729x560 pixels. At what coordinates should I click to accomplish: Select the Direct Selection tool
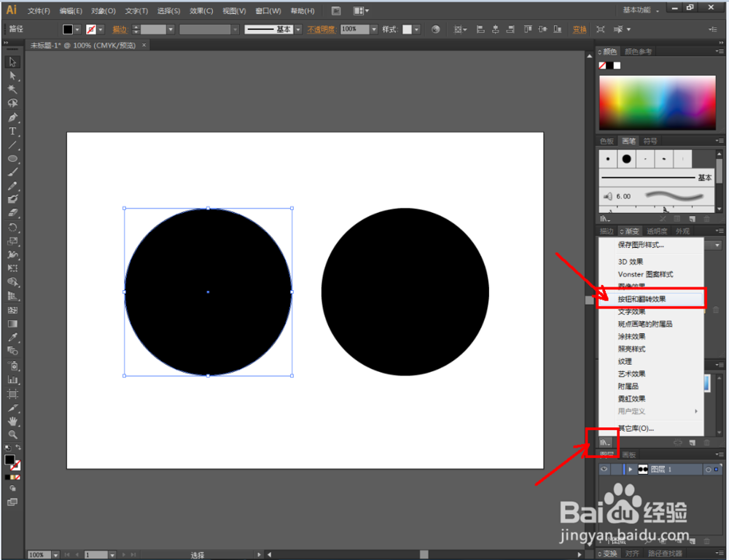coord(12,76)
